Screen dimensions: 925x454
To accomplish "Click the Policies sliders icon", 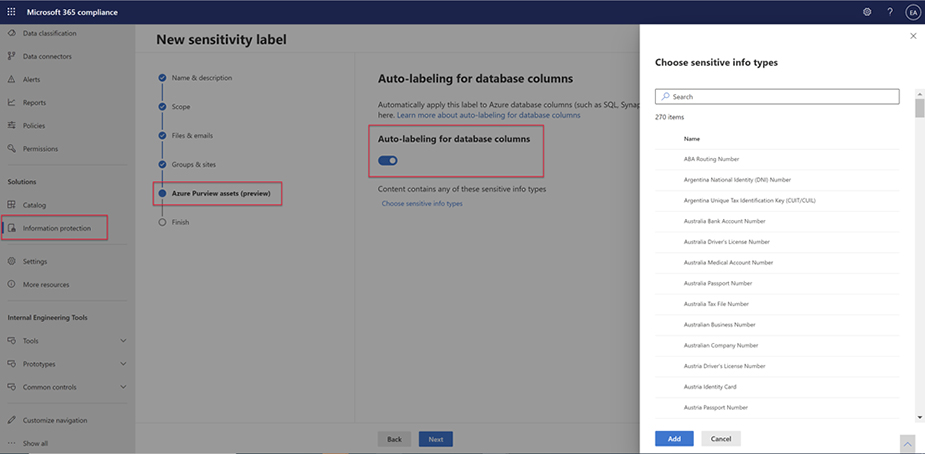I will click(x=11, y=126).
